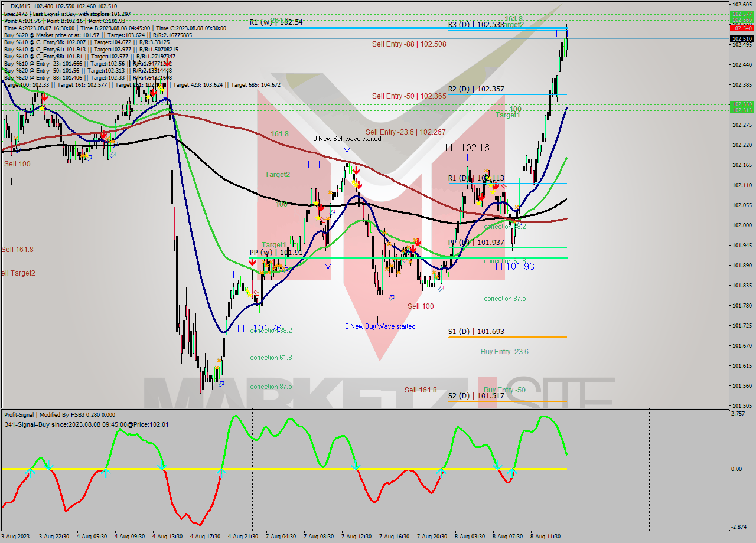Click the '4 Aug 13:30' time axis label
The height and width of the screenshot is (543, 756).
click(167, 537)
